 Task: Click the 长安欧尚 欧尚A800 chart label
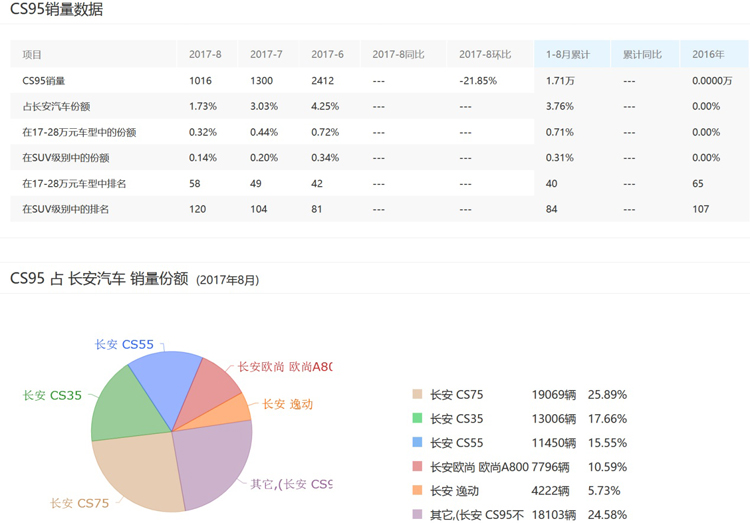[x=283, y=367]
